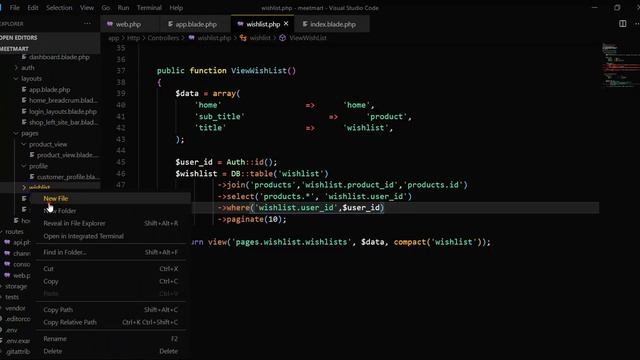The image size is (640, 360).
Task: Collapse the pages folder
Action: [x=29, y=133]
